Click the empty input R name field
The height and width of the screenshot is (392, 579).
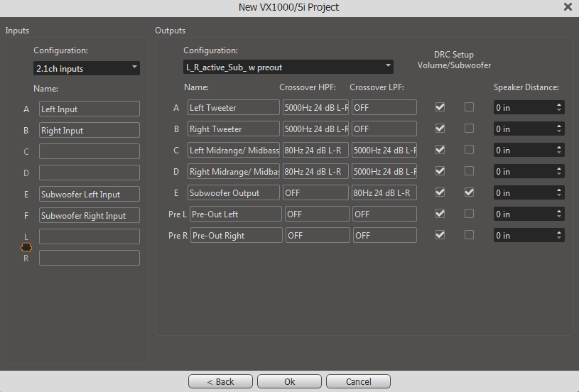pos(90,258)
